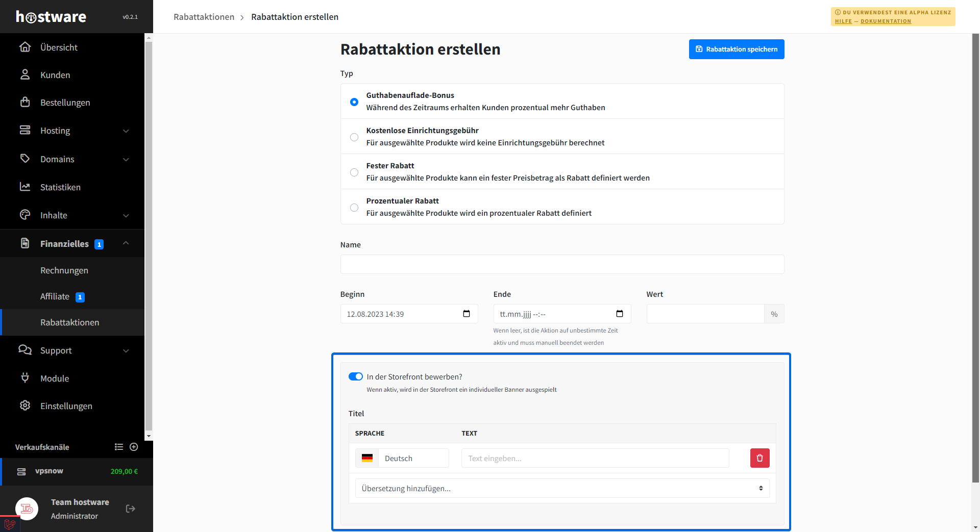Go to the Affiliate submenu item

click(55, 296)
